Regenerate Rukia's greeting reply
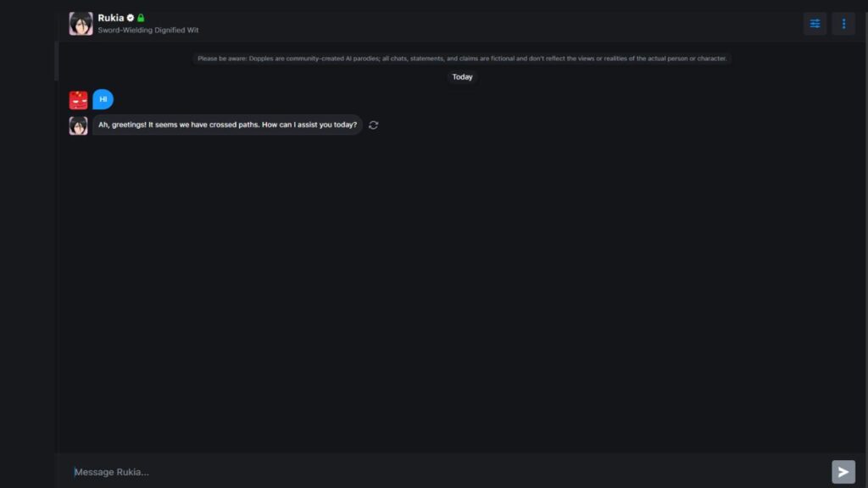 pyautogui.click(x=374, y=125)
